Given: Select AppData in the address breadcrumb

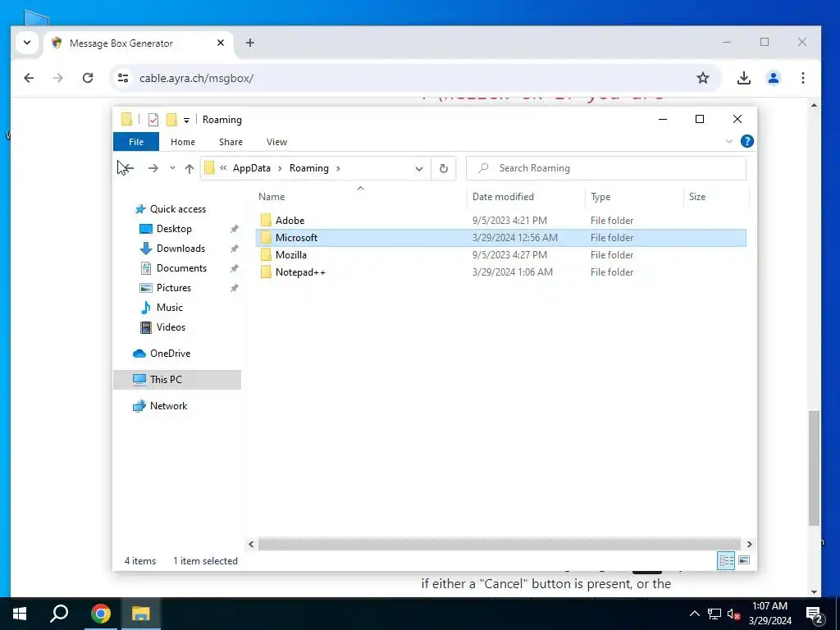Looking at the screenshot, I should pos(251,168).
